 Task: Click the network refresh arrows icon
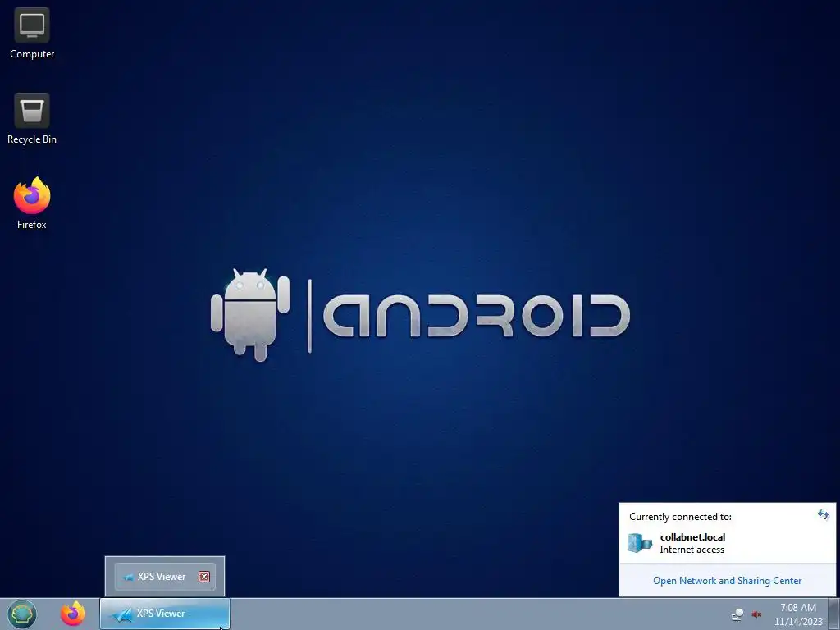click(824, 515)
